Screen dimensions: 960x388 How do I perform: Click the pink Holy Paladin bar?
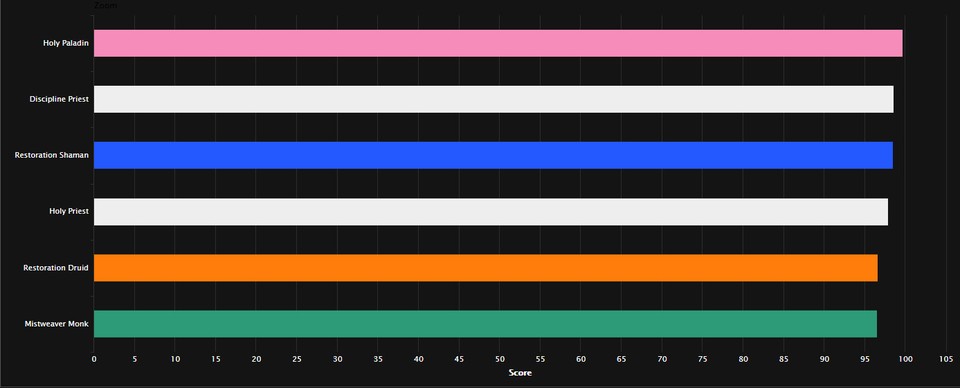pyautogui.click(x=498, y=43)
